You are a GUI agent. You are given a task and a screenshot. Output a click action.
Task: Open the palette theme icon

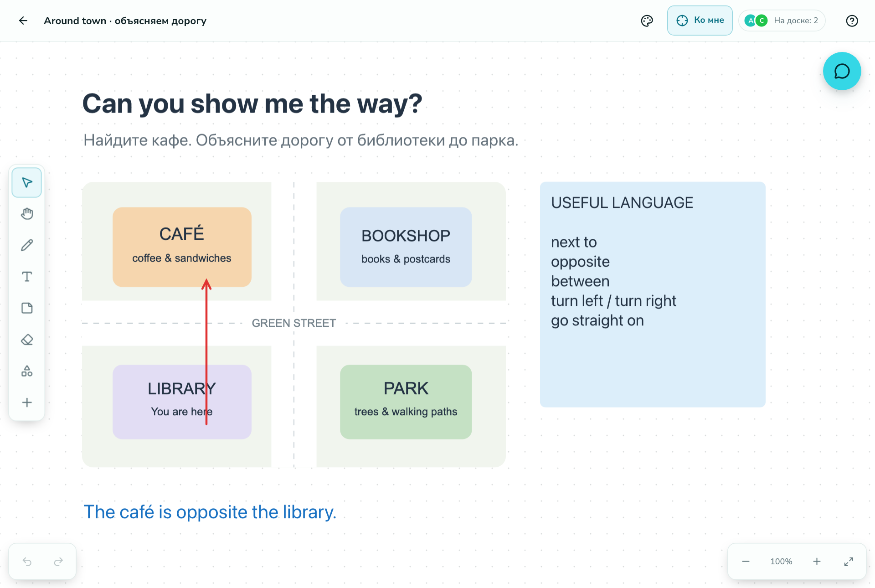pos(647,21)
